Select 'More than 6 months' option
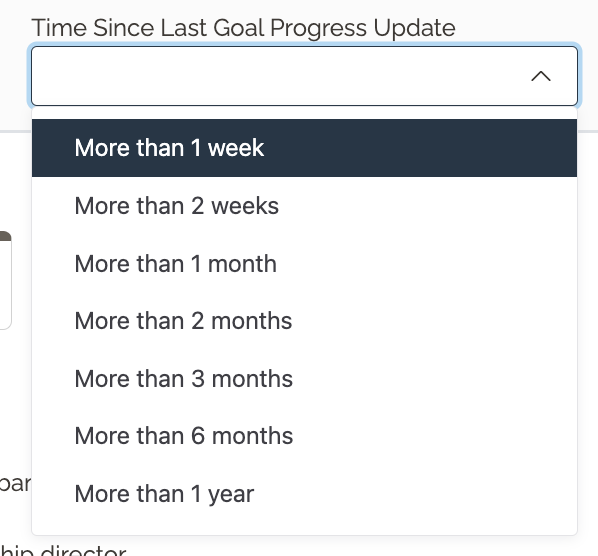This screenshot has width=598, height=556. [304, 436]
